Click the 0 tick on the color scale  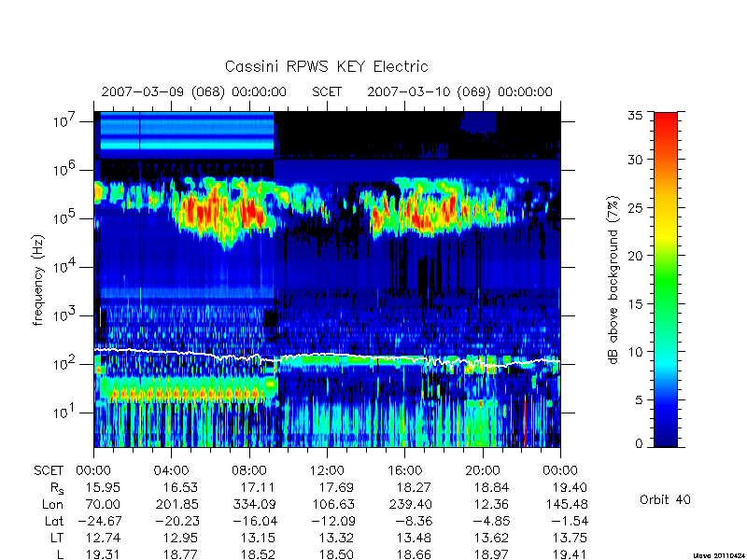[x=639, y=443]
